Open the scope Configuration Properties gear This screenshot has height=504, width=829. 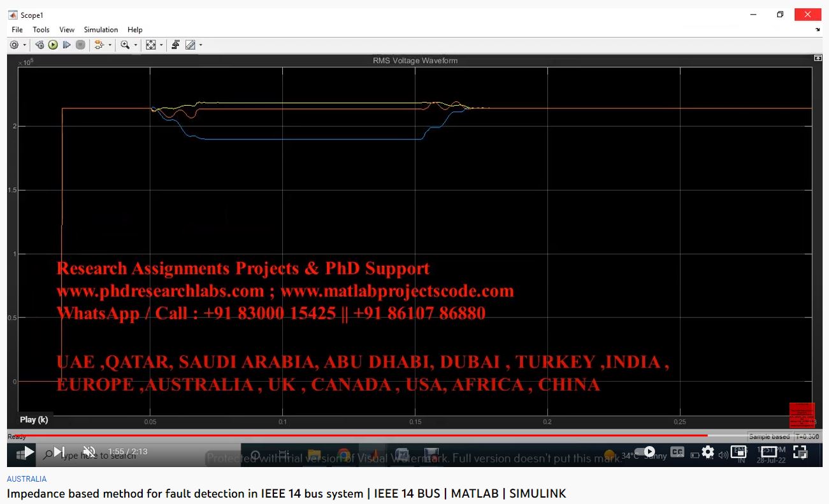point(14,45)
